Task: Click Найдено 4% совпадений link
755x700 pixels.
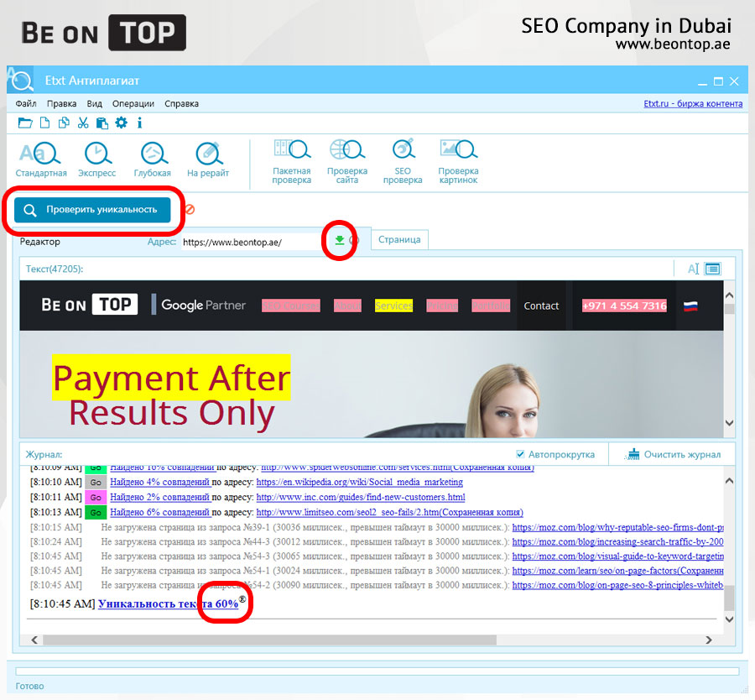Action: click(x=160, y=482)
